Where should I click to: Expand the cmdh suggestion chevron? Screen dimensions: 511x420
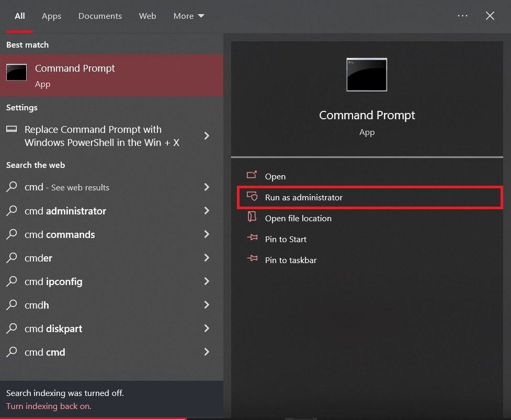tap(207, 304)
